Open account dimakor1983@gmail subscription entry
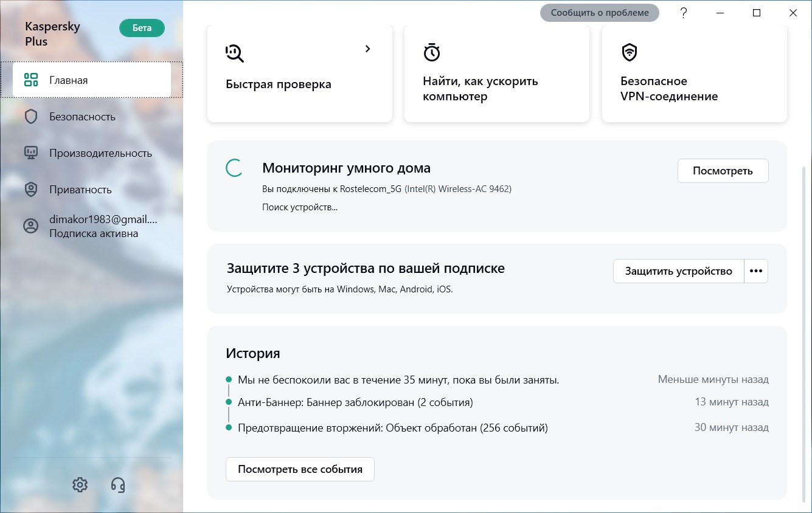This screenshot has height=513, width=812. [x=91, y=226]
